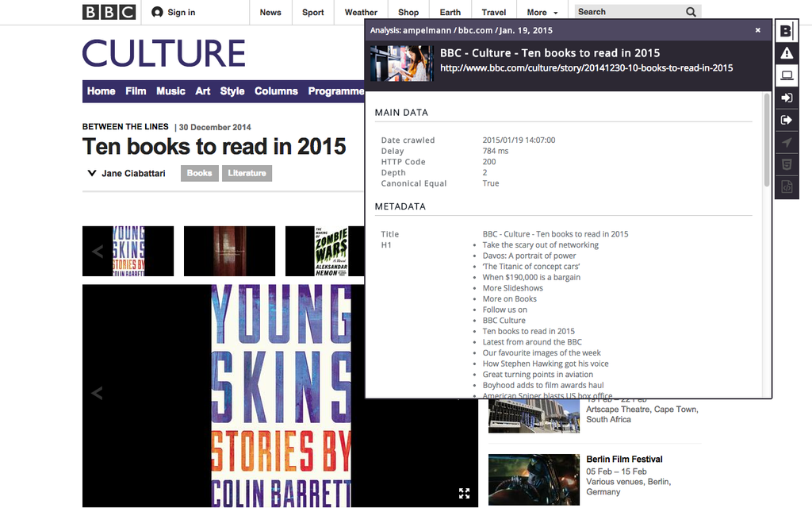Open the News tab
The height and width of the screenshot is (508, 812).
point(270,13)
